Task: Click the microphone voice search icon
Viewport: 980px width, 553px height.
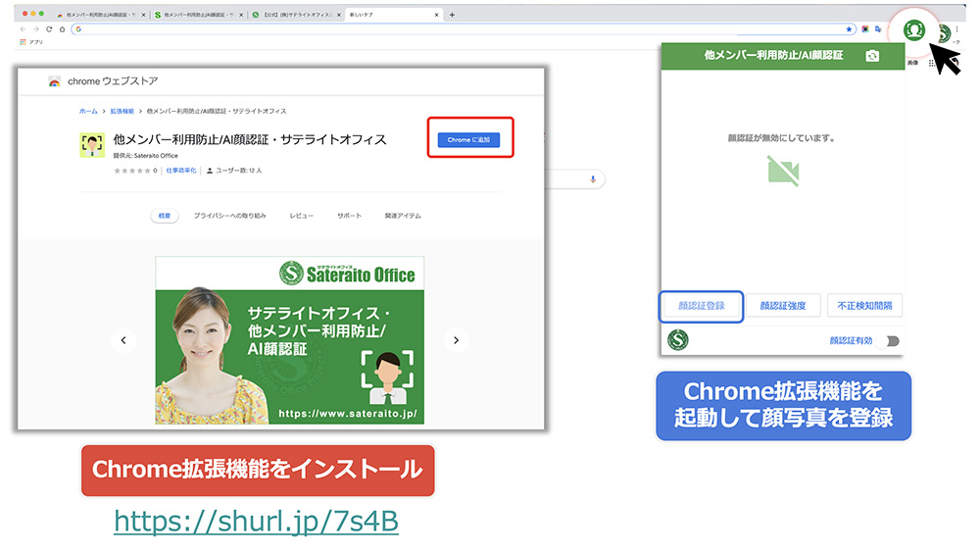Action: click(x=593, y=179)
